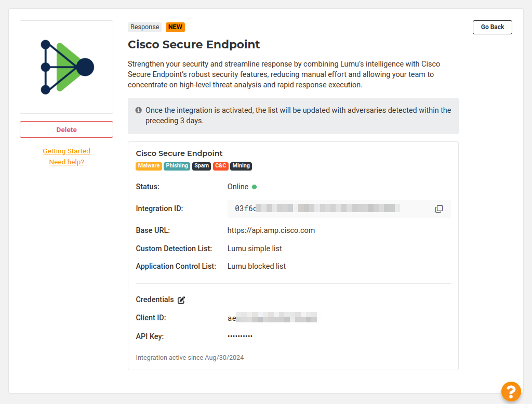This screenshot has width=532, height=404.
Task: Click the C&C tag badge
Action: tap(221, 166)
